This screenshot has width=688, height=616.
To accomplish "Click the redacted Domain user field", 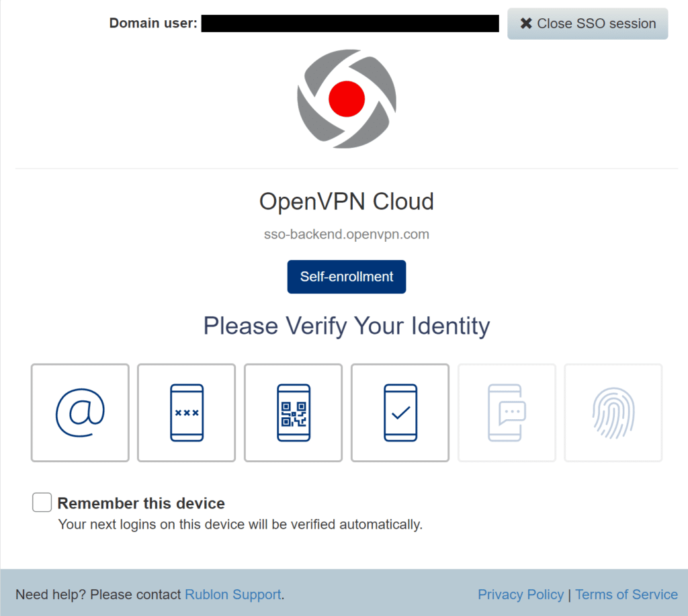I will pos(349,24).
